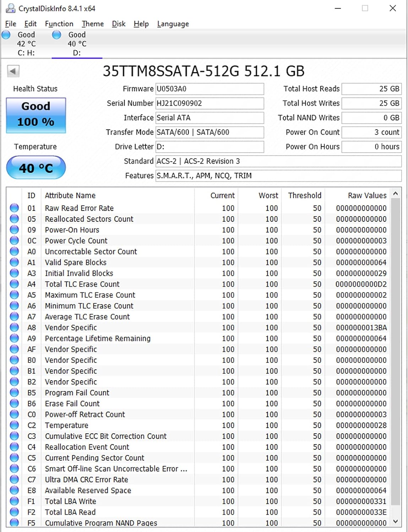408x532 pixels.
Task: Click status orb for Total TLC Erase Count
Action: (14, 284)
